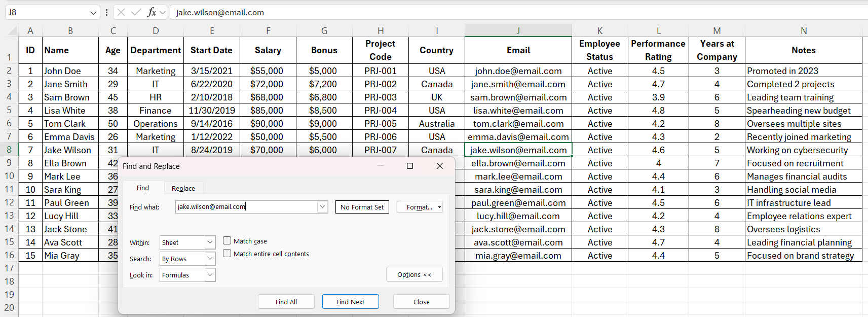Click the cell Jake Wilson
The height and width of the screenshot is (317, 868).
tap(70, 150)
